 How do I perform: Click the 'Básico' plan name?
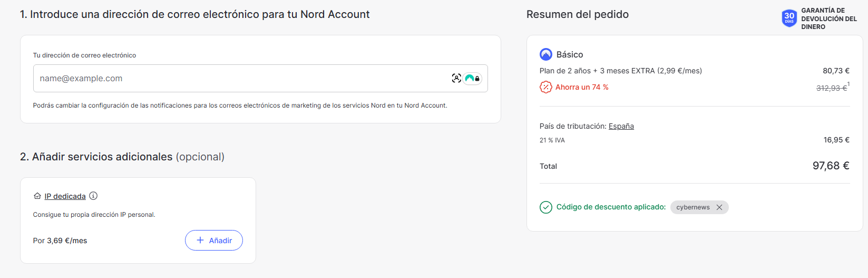pos(570,54)
